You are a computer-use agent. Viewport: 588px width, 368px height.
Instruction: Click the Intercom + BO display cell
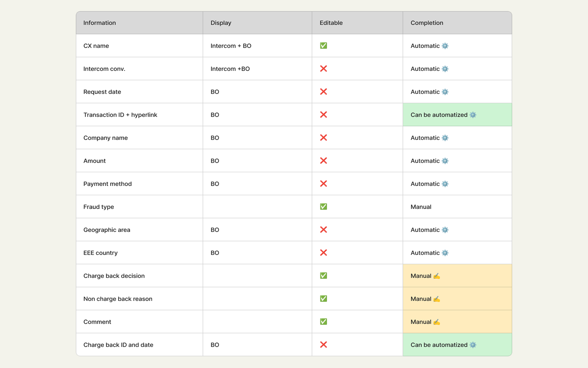tap(258, 46)
